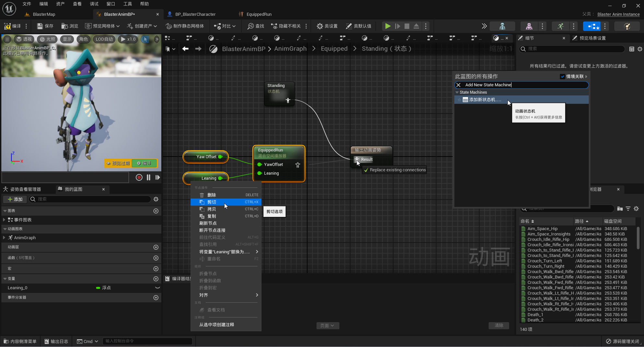Toggle 隐藏不相关 hide unrelated
Viewport: 644px width, 347px height.
click(286, 26)
